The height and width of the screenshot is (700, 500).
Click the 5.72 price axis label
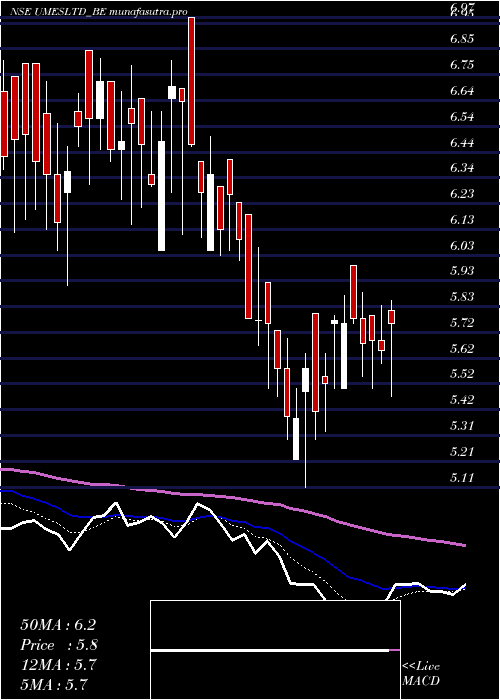click(462, 322)
